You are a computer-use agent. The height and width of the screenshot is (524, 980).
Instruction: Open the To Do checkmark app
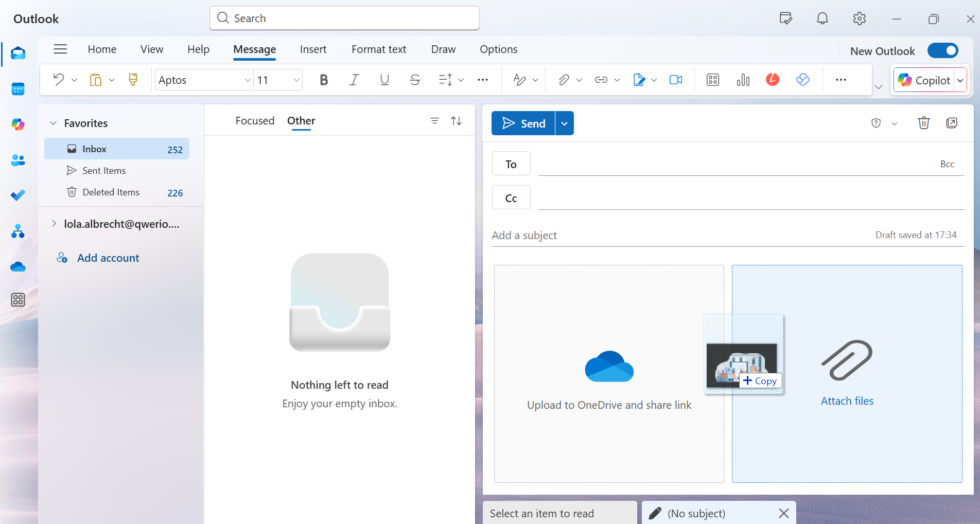click(18, 195)
